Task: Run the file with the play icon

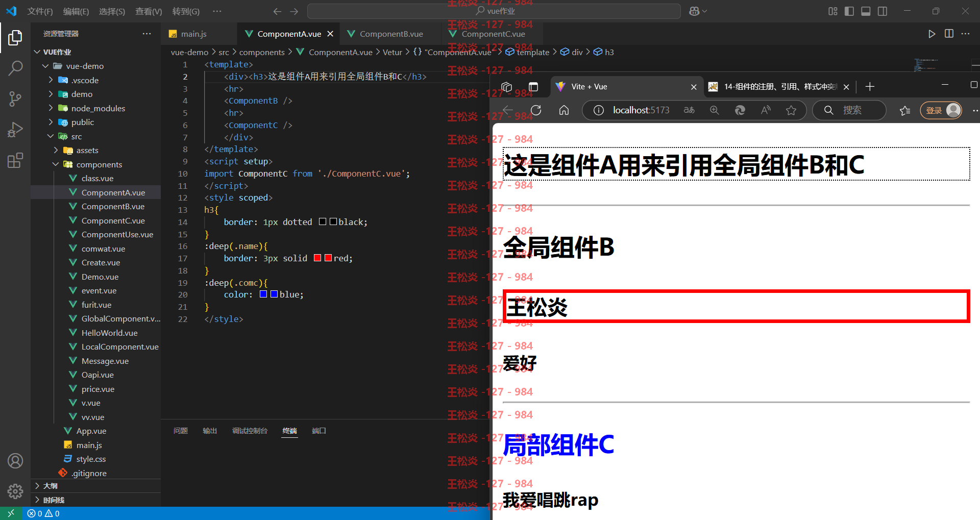Action: (932, 34)
